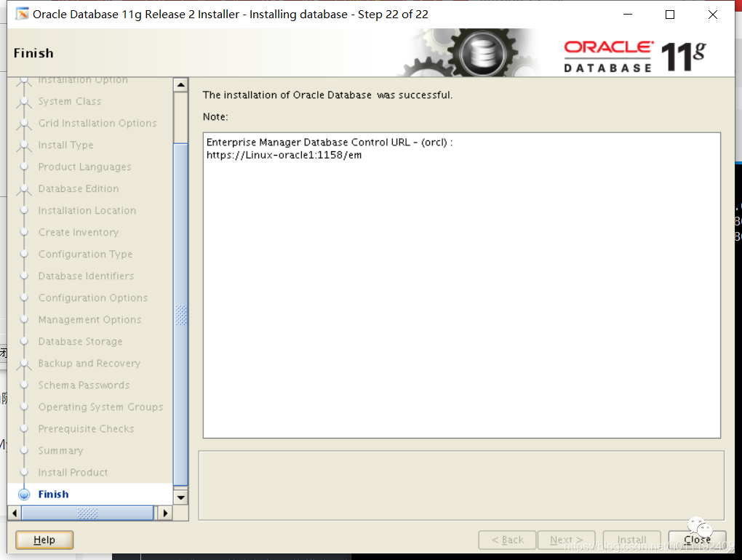Select the Database Storage step
The height and width of the screenshot is (560, 742).
tap(81, 342)
